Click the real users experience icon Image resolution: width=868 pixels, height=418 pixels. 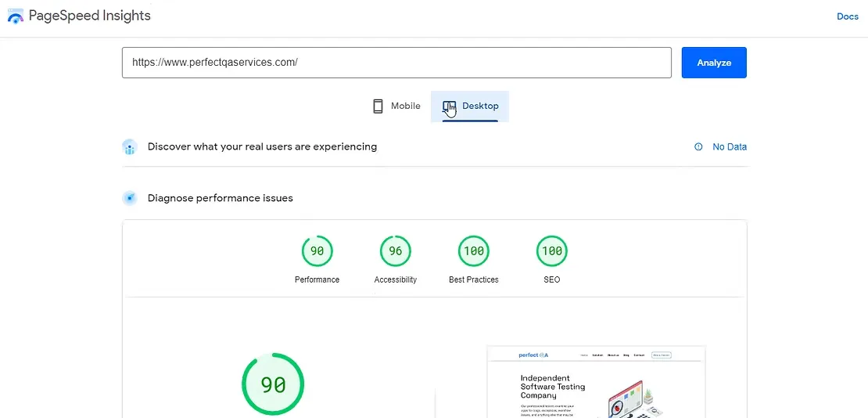tap(130, 147)
